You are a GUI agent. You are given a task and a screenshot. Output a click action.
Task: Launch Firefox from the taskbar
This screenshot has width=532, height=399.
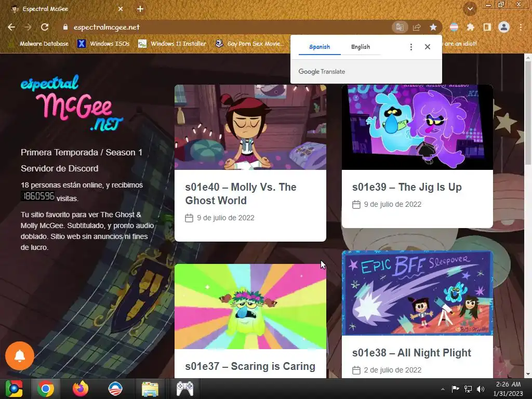pos(81,389)
